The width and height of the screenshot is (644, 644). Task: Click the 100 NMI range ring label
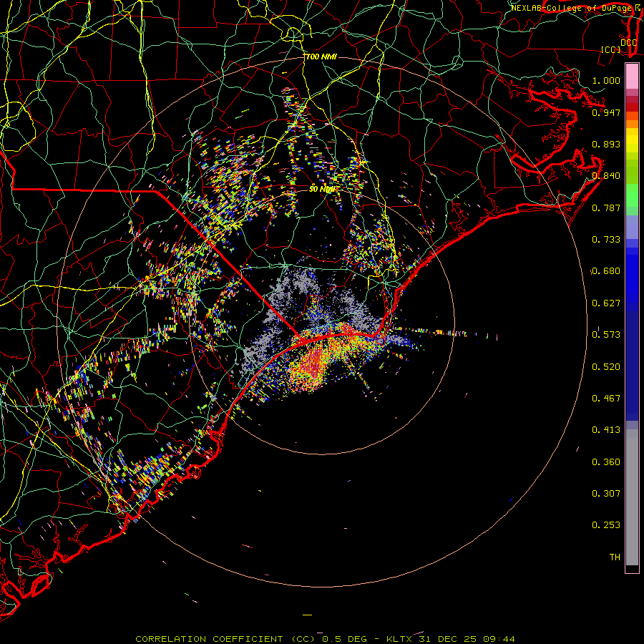[x=321, y=57]
